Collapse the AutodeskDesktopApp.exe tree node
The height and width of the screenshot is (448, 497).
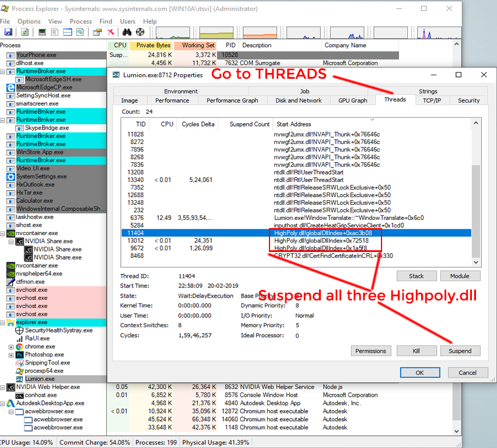point(2,404)
